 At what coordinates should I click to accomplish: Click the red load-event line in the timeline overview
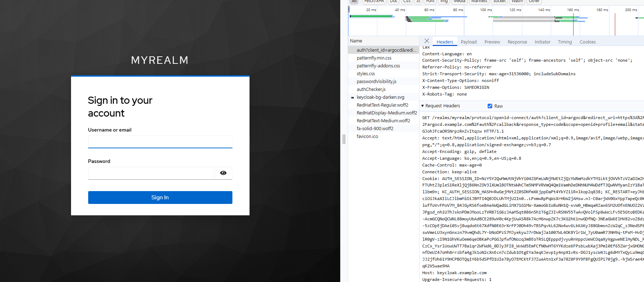[615, 24]
